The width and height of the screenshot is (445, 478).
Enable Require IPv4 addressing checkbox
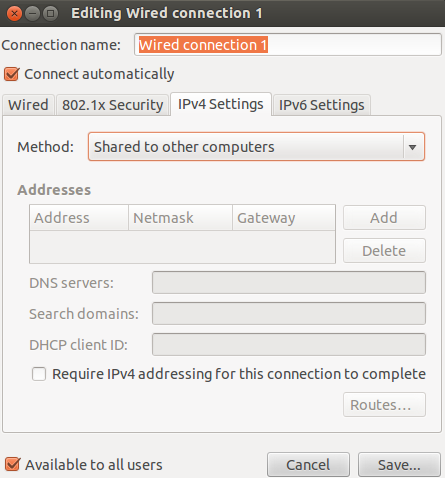(x=39, y=374)
